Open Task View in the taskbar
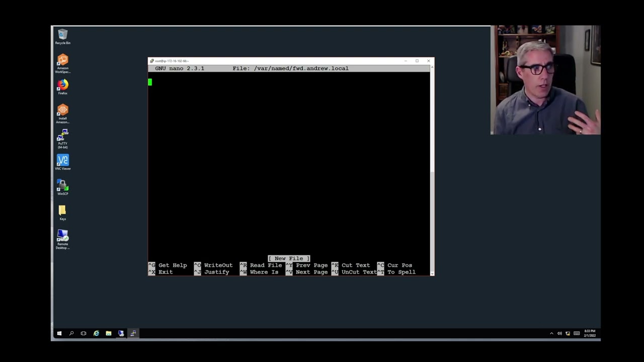This screenshot has width=644, height=362. 84,333
